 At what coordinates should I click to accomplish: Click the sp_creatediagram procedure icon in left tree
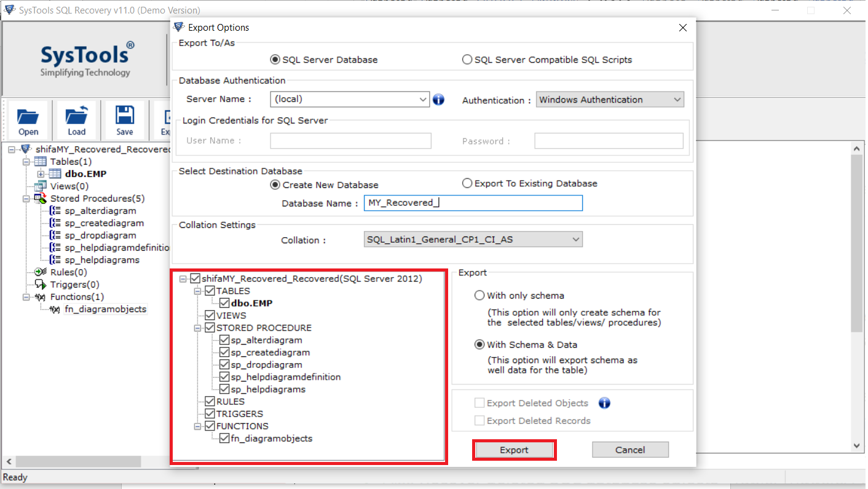[x=55, y=223]
